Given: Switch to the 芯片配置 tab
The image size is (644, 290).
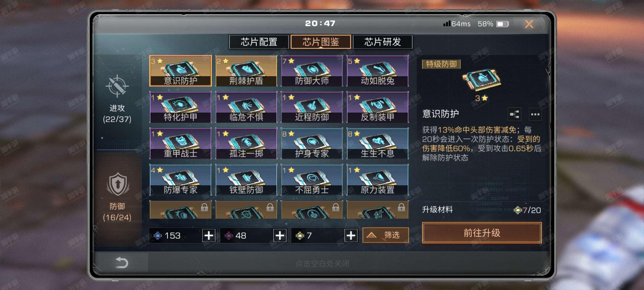Looking at the screenshot, I should tap(259, 42).
